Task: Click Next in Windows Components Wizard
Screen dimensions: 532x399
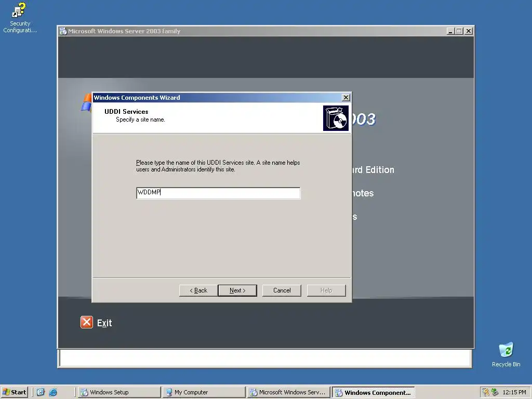Action: click(x=237, y=290)
